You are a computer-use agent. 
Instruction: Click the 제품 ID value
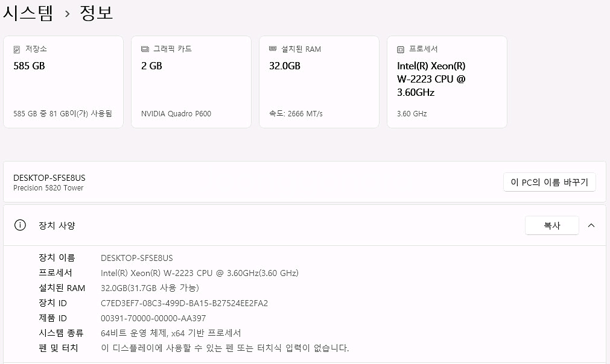(153, 318)
